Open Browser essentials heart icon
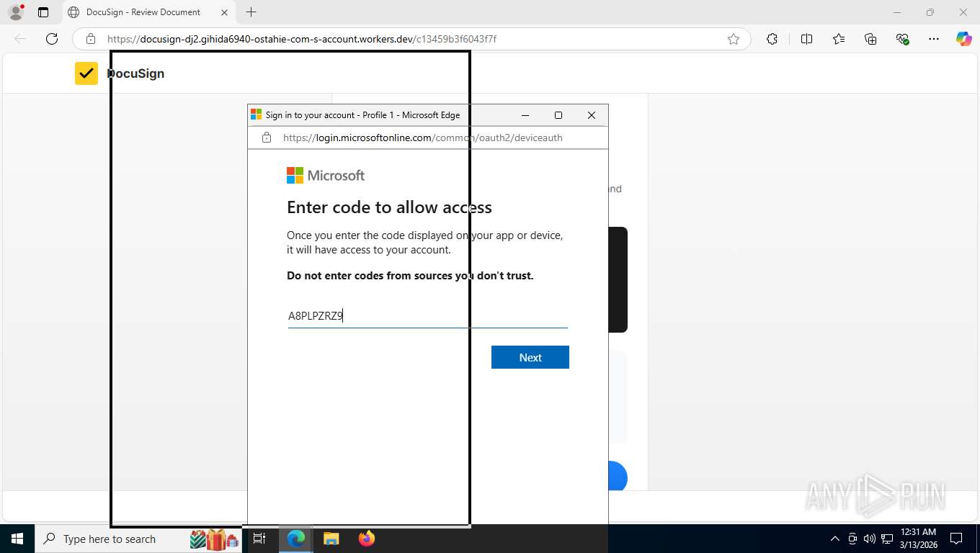980x553 pixels. click(x=902, y=39)
